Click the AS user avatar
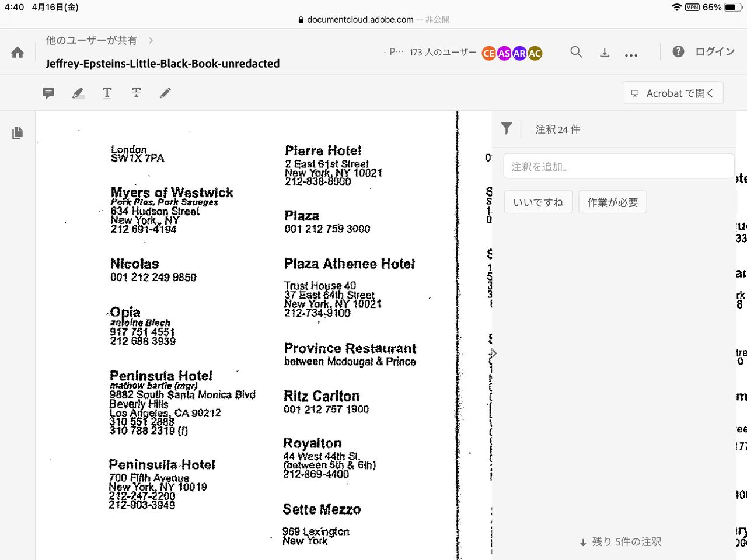 (504, 54)
